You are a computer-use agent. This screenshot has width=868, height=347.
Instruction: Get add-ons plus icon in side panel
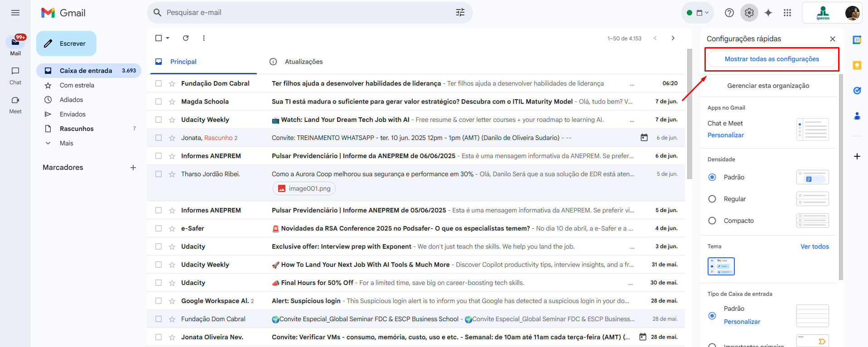[857, 156]
